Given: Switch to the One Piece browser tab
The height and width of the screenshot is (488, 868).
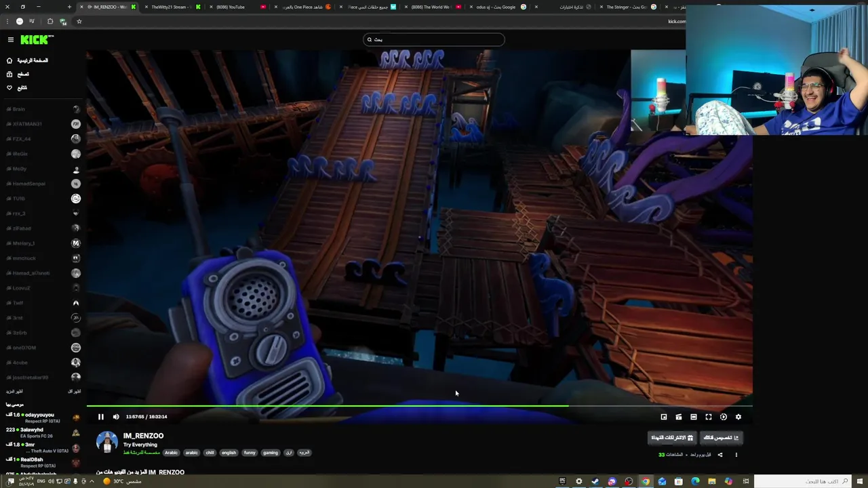Looking at the screenshot, I should click(x=302, y=7).
